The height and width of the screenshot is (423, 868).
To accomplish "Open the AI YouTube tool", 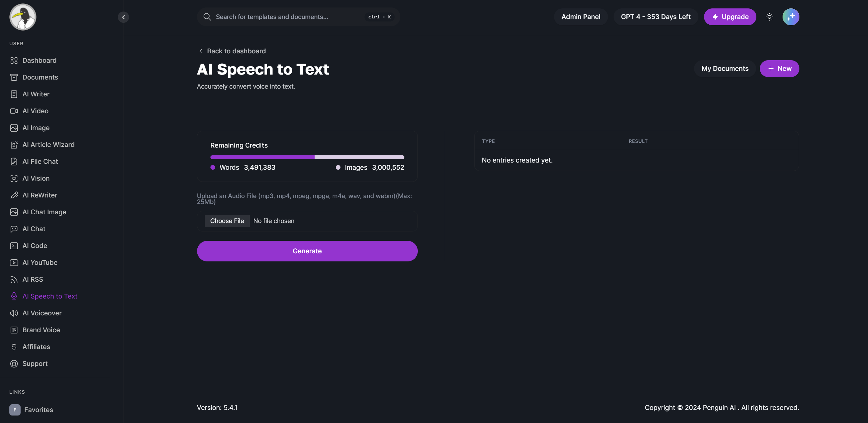I will tap(39, 263).
